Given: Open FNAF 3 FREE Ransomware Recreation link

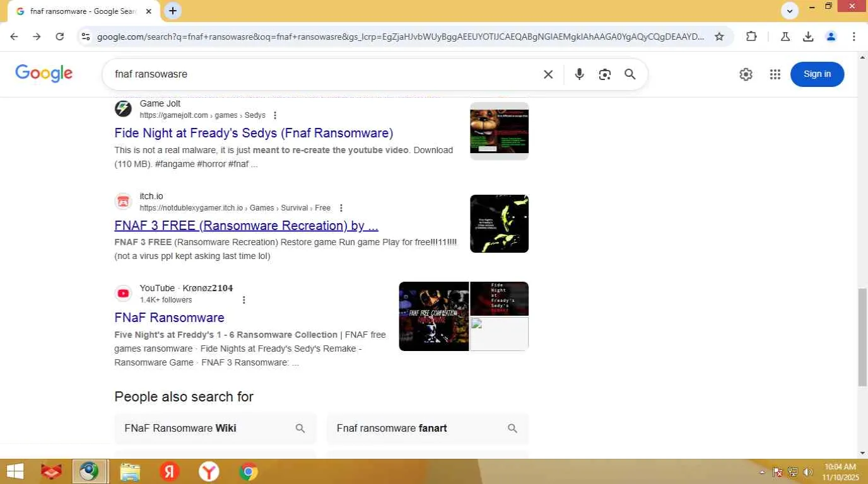Looking at the screenshot, I should (x=246, y=226).
